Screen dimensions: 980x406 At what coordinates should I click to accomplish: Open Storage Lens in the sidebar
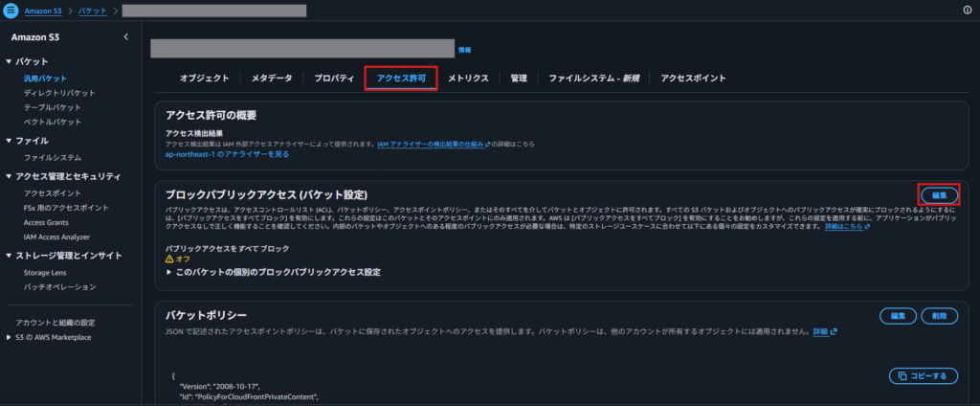point(45,273)
